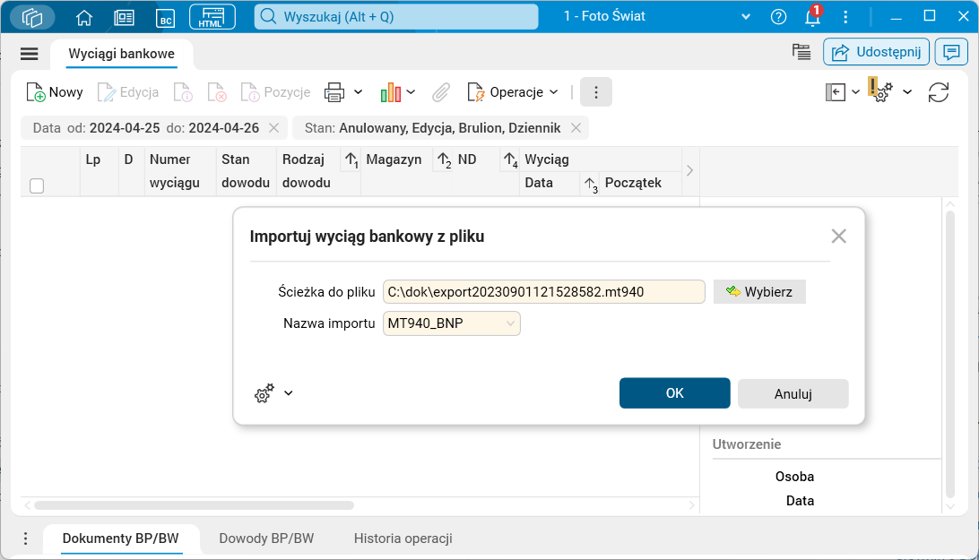Open the news panel icon
The height and width of the screenshot is (560, 979).
click(x=125, y=18)
